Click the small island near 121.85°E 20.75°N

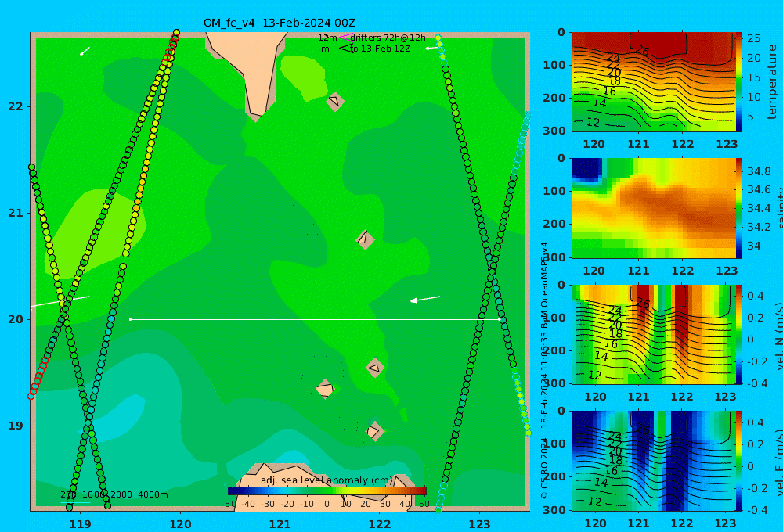(365, 239)
